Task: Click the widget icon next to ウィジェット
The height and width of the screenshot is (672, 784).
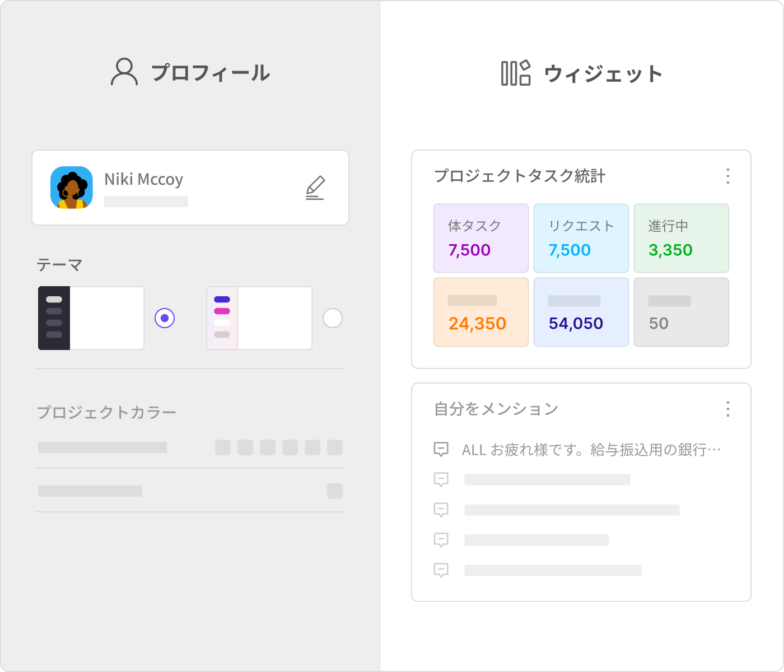Action: point(515,73)
